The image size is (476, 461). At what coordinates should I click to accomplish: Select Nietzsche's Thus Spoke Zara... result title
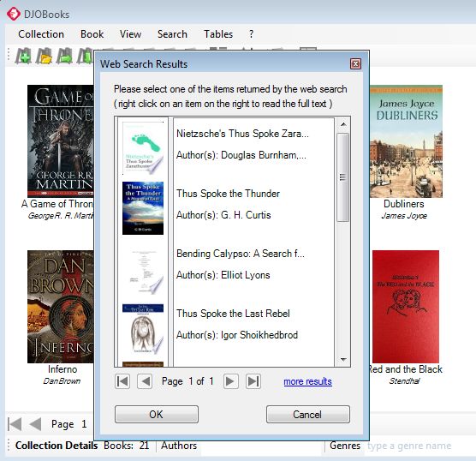coord(242,134)
